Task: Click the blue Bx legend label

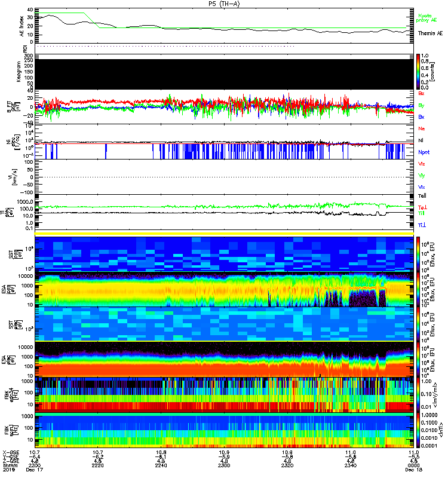Action: [x=421, y=117]
